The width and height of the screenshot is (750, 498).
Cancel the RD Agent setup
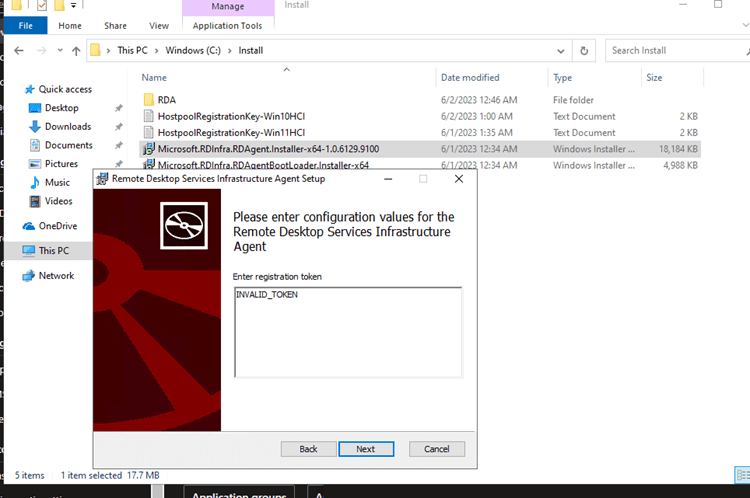pos(436,449)
